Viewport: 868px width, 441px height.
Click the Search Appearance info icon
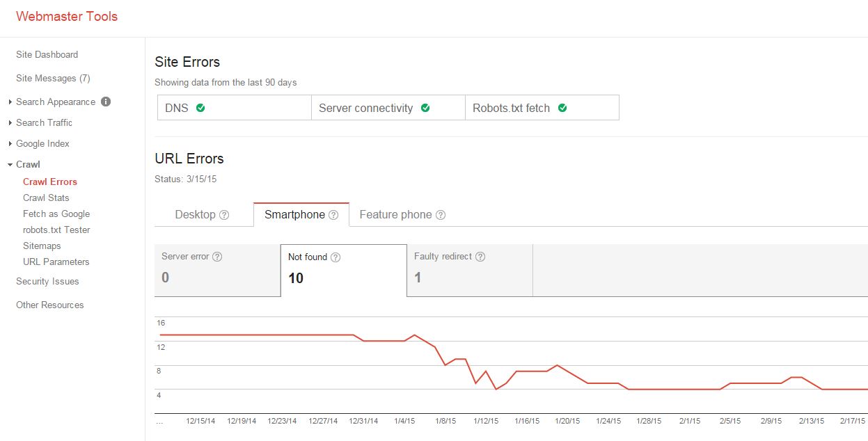106,102
